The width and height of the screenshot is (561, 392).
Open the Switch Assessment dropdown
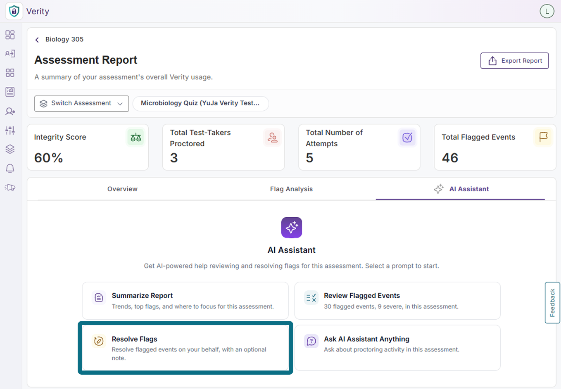[81, 103]
